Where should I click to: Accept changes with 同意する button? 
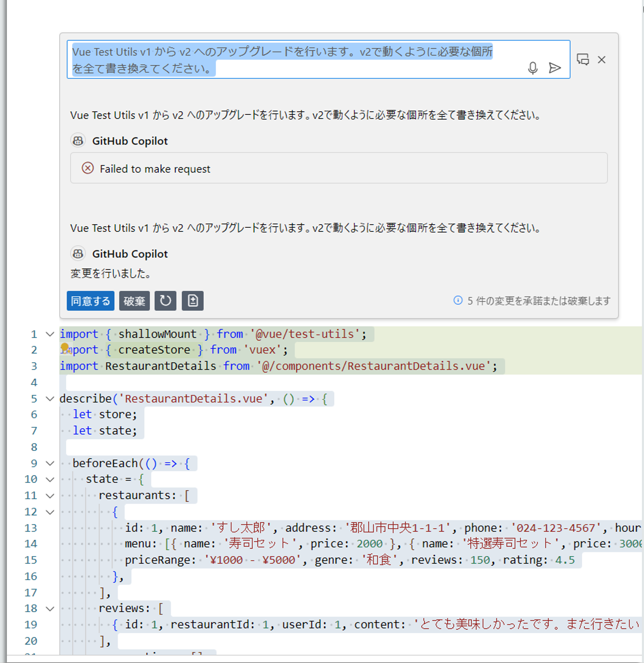(91, 301)
